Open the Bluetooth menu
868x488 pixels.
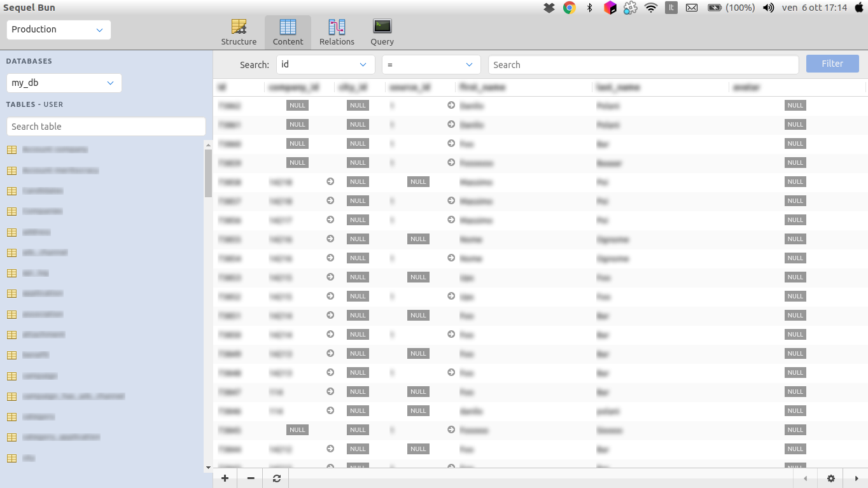point(590,8)
